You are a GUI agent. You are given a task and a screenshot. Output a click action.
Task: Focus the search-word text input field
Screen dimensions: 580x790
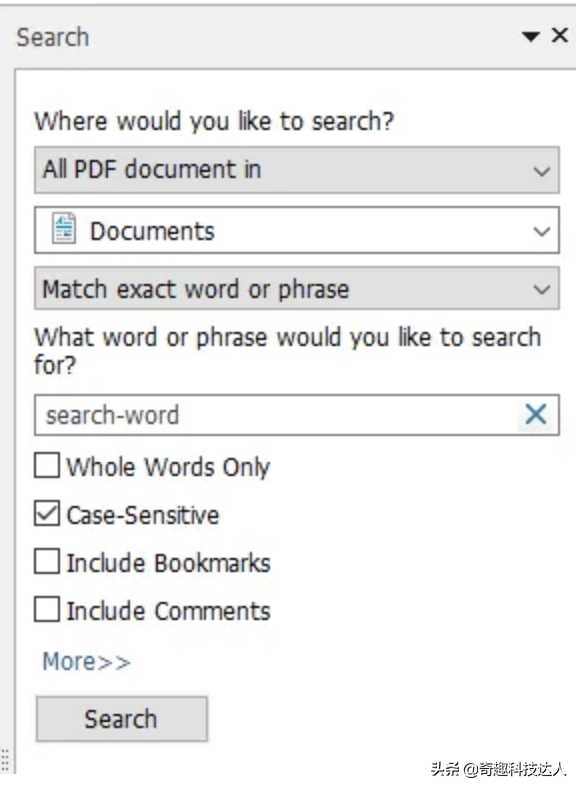276,415
